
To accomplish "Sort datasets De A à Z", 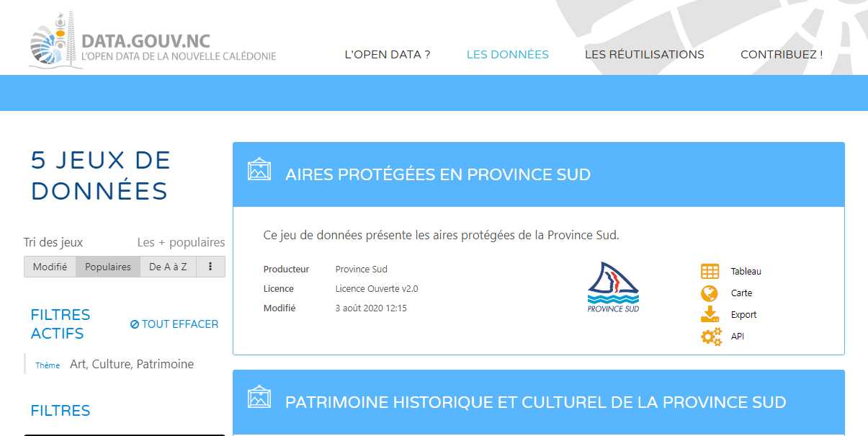I will pos(168,267).
